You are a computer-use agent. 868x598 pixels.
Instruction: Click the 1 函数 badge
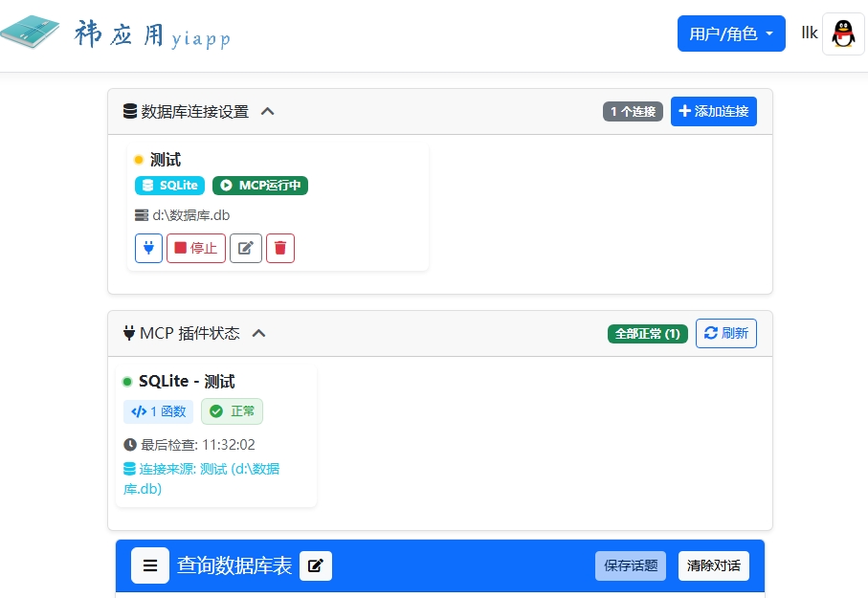(x=158, y=411)
